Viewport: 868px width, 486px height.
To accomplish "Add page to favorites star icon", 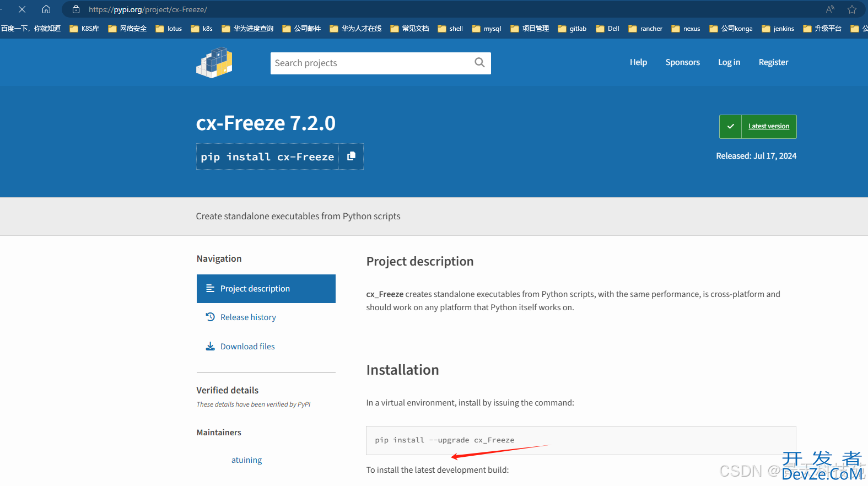I will pyautogui.click(x=852, y=9).
